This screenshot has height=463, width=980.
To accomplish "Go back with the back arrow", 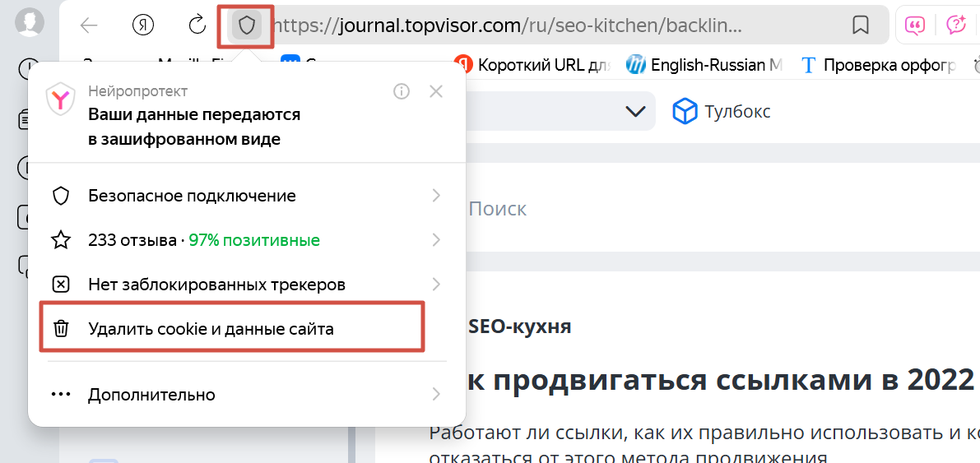I will coord(90,25).
